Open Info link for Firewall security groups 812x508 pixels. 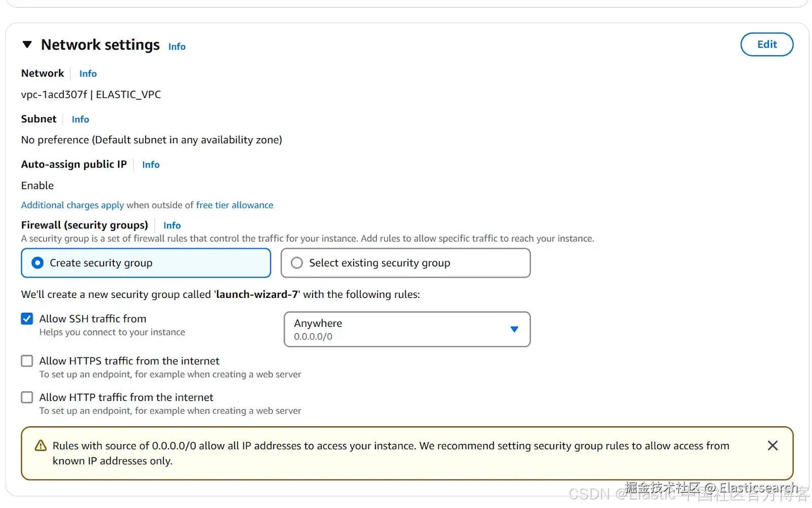(172, 225)
